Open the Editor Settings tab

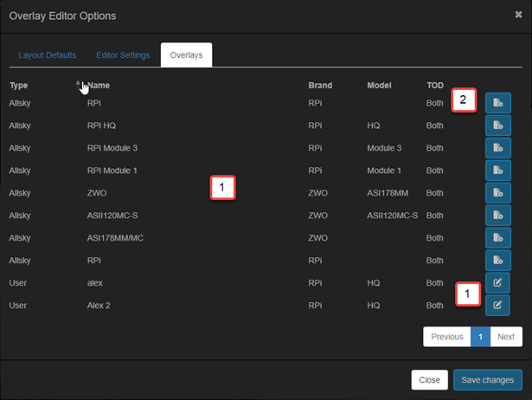(x=123, y=55)
